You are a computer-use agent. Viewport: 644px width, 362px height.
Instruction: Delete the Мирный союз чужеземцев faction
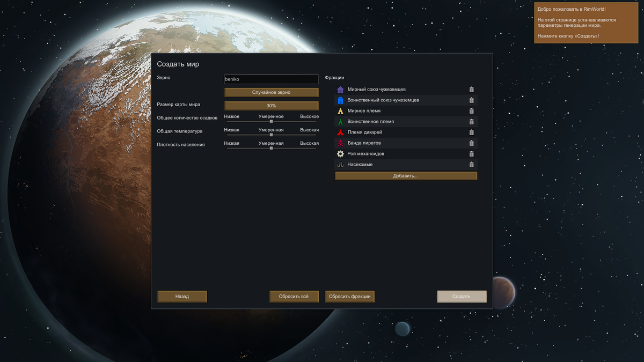472,90
